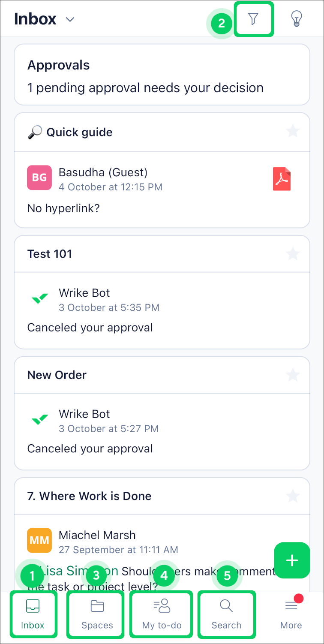Screen dimensions: 324x644
Task: Tap the lightbulb tips icon
Action: point(296,19)
